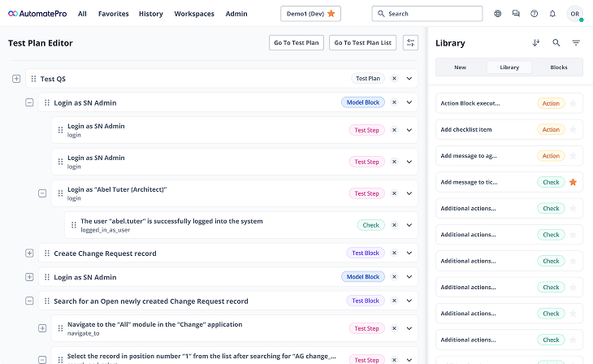This screenshot has height=364, width=593.
Task: Star the 'Action Block execut...' library item
Action: [573, 104]
